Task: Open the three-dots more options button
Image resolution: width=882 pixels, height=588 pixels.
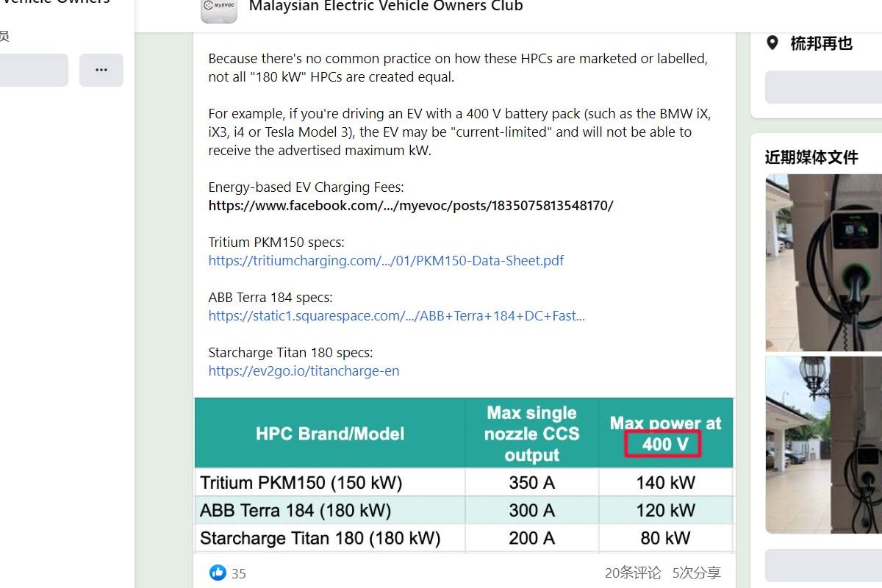Action: [101, 70]
